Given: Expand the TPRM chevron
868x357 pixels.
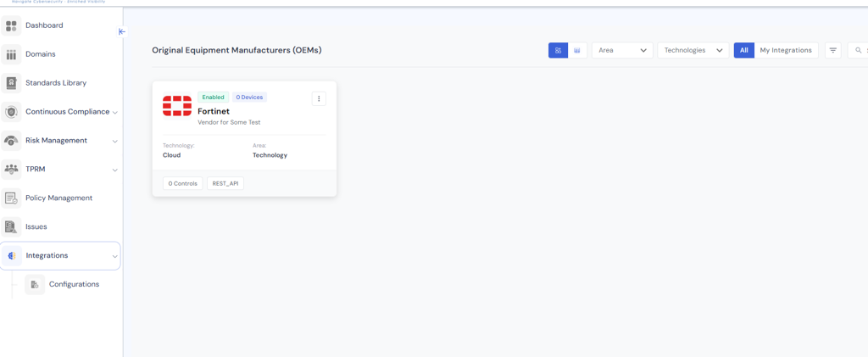Looking at the screenshot, I should [115, 170].
